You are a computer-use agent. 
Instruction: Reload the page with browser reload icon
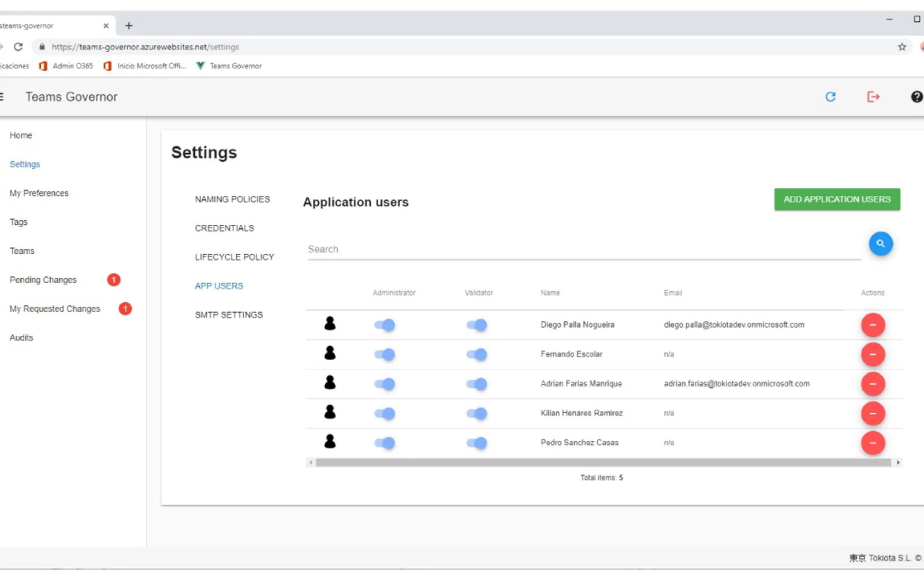[x=18, y=47]
